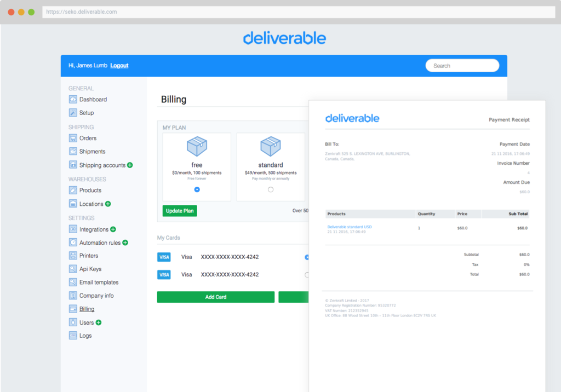
Task: Click the Shipments box icon
Action: (73, 151)
